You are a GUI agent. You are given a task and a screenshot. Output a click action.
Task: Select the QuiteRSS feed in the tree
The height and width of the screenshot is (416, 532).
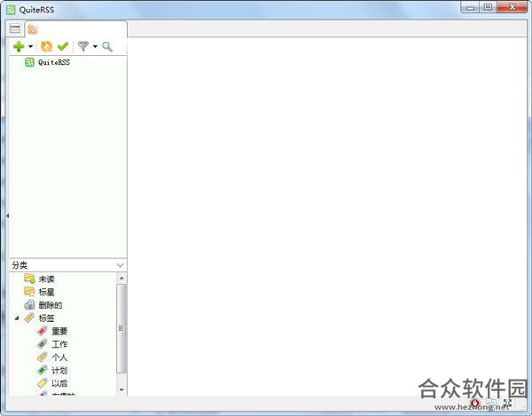(48, 62)
